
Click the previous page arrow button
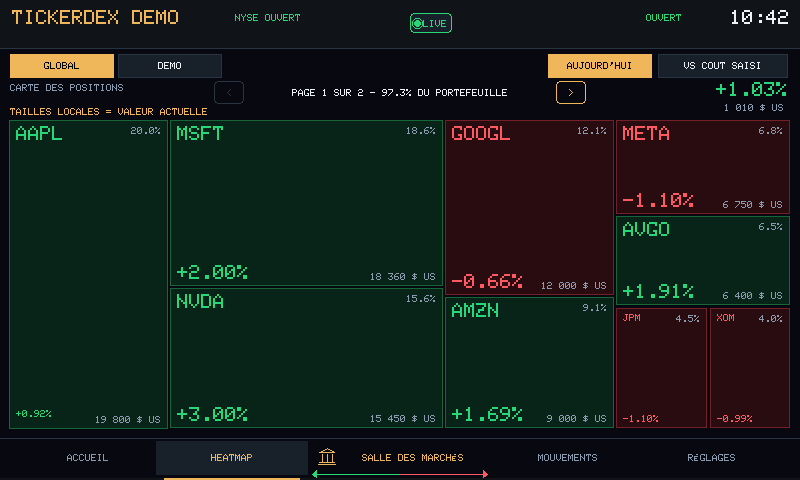tap(229, 93)
